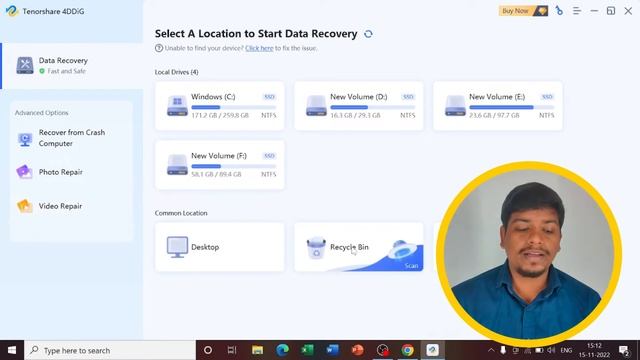Image resolution: width=640 pixels, height=360 pixels.
Task: Click the New Volume (D:) drive icon
Action: (316, 106)
